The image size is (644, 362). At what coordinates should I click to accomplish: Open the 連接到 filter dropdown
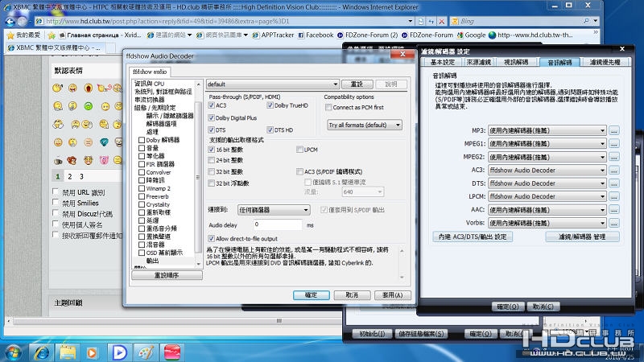(x=274, y=210)
